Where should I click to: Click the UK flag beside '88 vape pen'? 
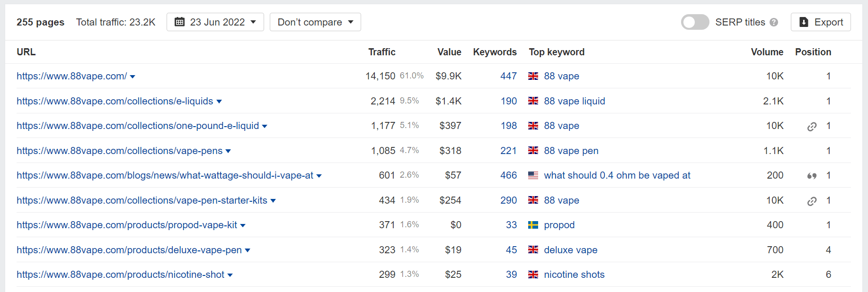pos(533,151)
